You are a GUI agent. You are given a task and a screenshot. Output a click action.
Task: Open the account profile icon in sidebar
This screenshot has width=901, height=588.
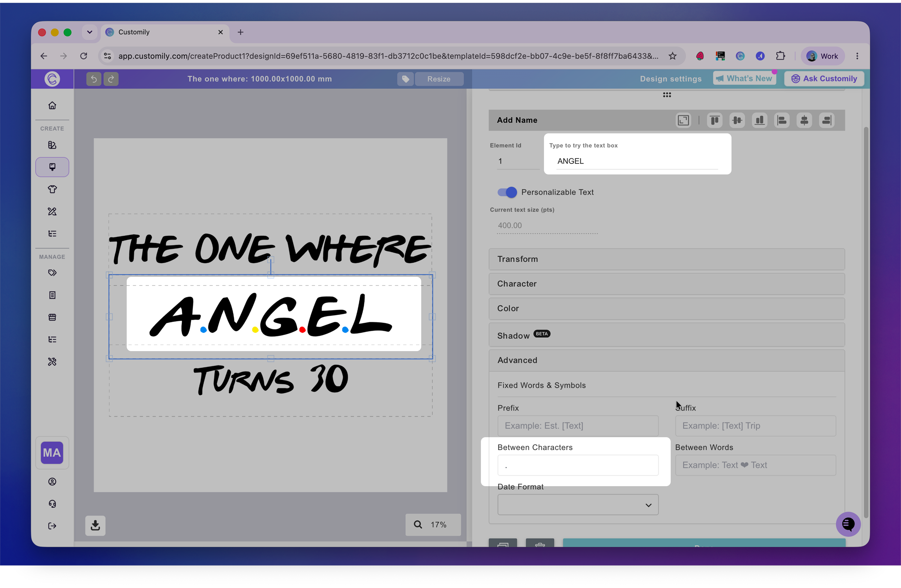click(x=52, y=482)
